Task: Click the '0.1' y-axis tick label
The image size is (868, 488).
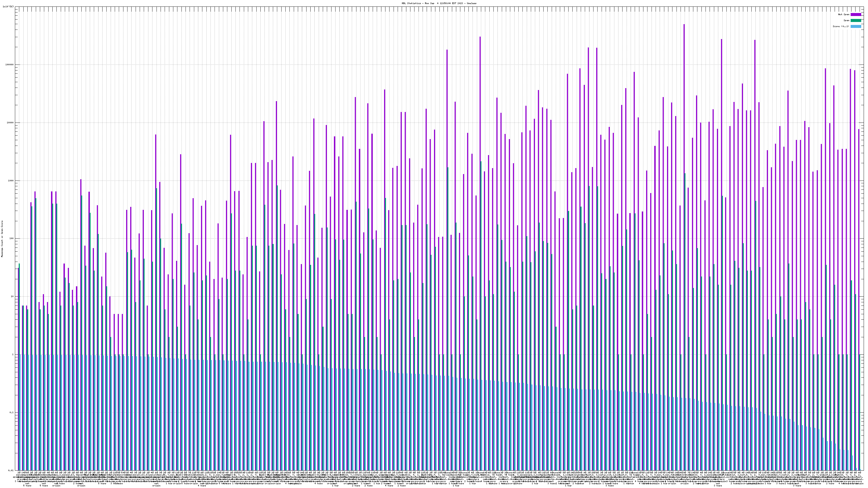Action: point(11,413)
